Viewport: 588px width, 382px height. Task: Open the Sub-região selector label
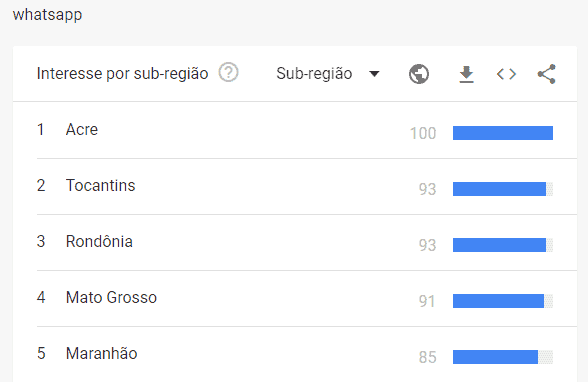point(314,73)
